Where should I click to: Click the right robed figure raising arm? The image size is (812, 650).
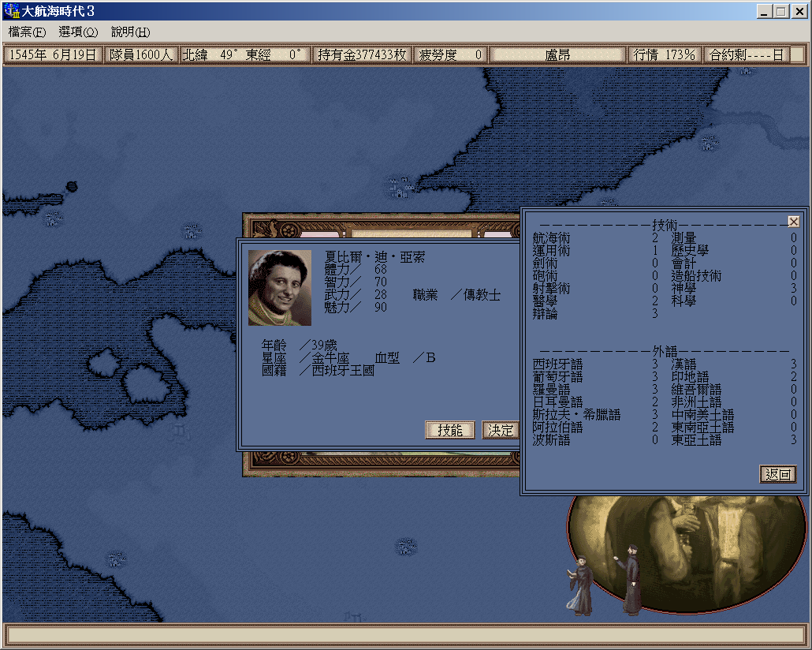(x=631, y=580)
